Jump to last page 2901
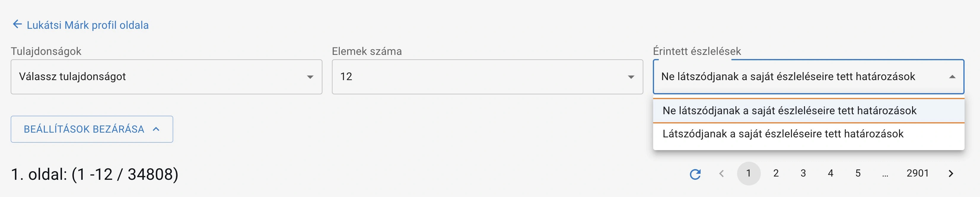Screen dimensions: 980x197 tap(917, 174)
